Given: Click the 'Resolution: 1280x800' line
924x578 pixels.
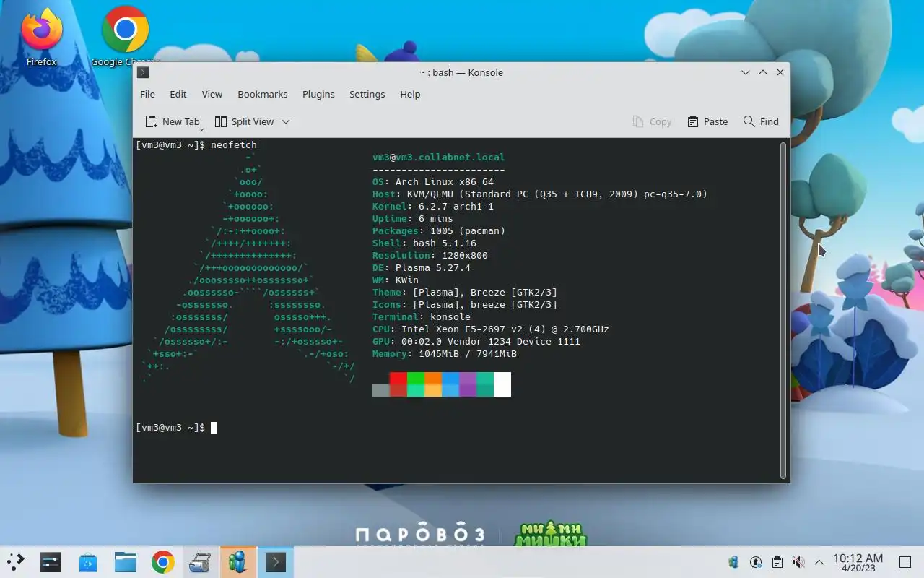Looking at the screenshot, I should point(430,256).
